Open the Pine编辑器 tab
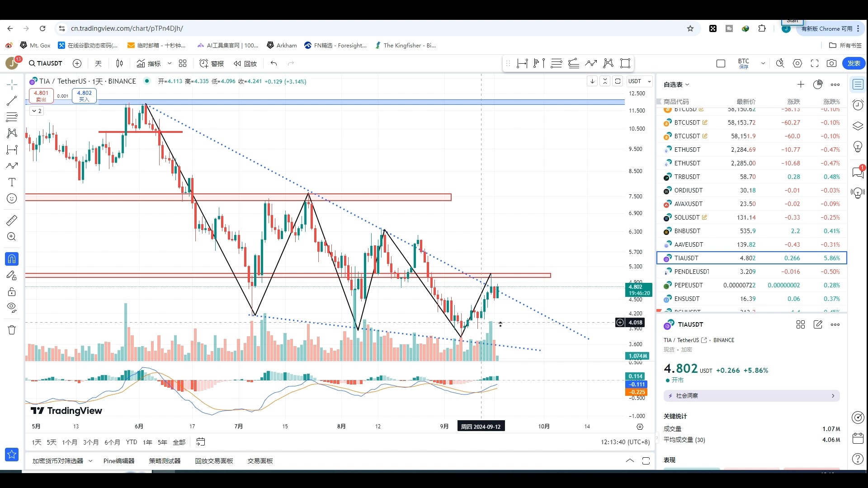 (x=119, y=461)
